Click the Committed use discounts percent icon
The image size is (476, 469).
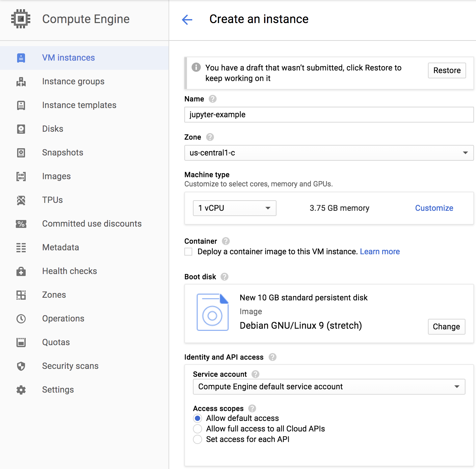(21, 224)
